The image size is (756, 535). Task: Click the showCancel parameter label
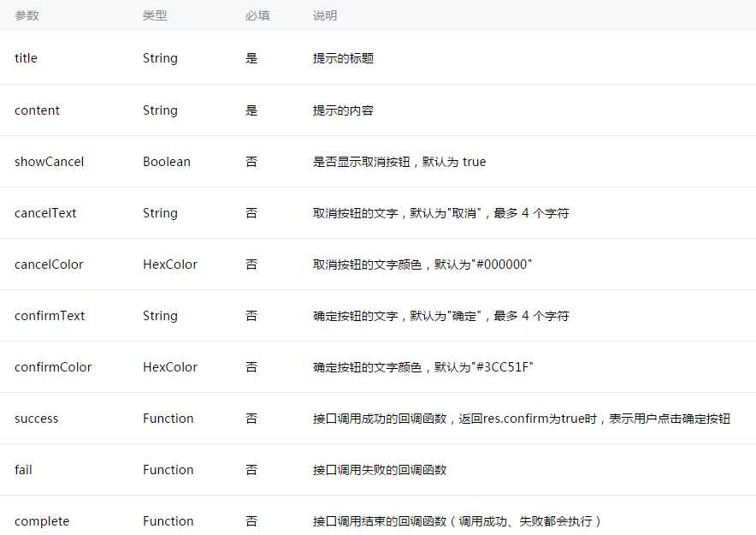[49, 161]
